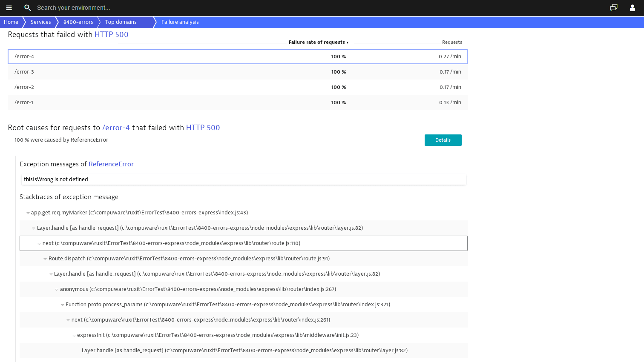Collapse Layer.handle frame under Route.dispatch
This screenshot has height=362, width=644.
[x=51, y=274]
